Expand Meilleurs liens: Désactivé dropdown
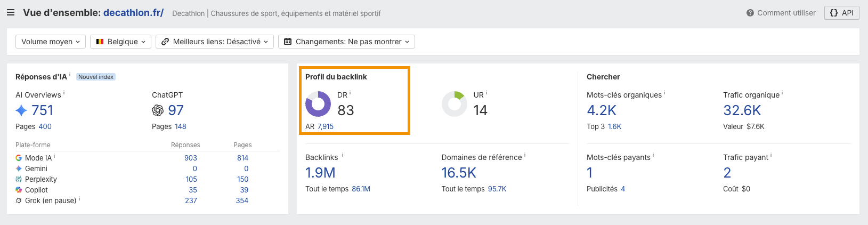The image size is (868, 225). pyautogui.click(x=215, y=42)
